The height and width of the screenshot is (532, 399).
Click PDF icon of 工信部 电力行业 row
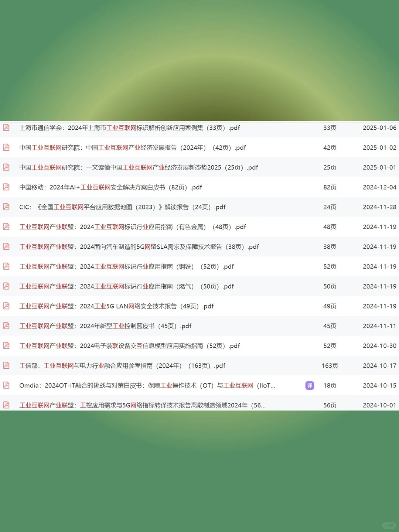coord(6,365)
